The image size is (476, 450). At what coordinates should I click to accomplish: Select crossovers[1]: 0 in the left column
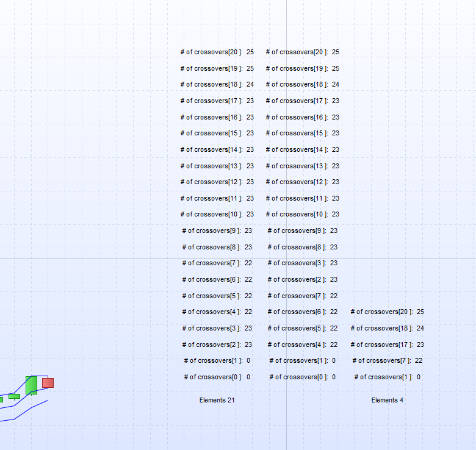pyautogui.click(x=217, y=361)
